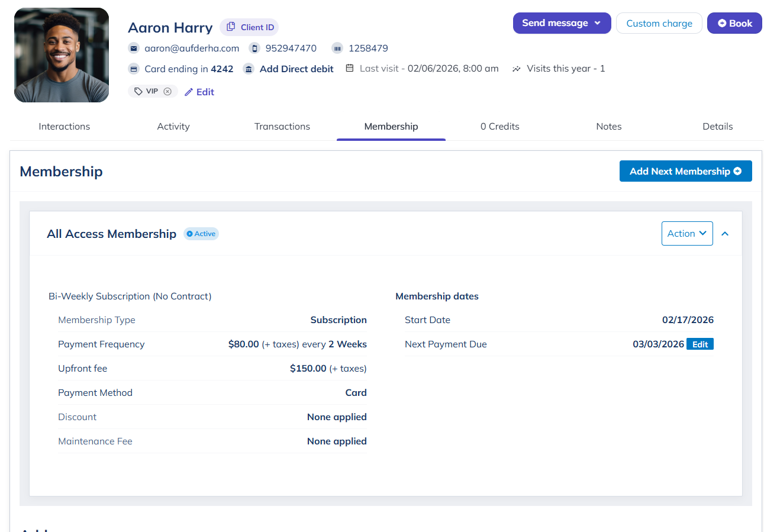The image size is (764, 532).
Task: Click the phone icon beside 952947470
Action: point(254,49)
